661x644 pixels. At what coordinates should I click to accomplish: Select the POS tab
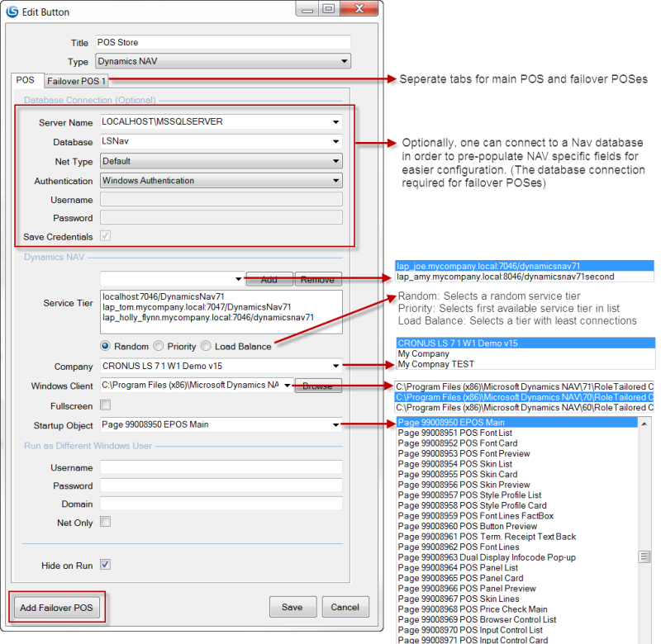pos(26,81)
